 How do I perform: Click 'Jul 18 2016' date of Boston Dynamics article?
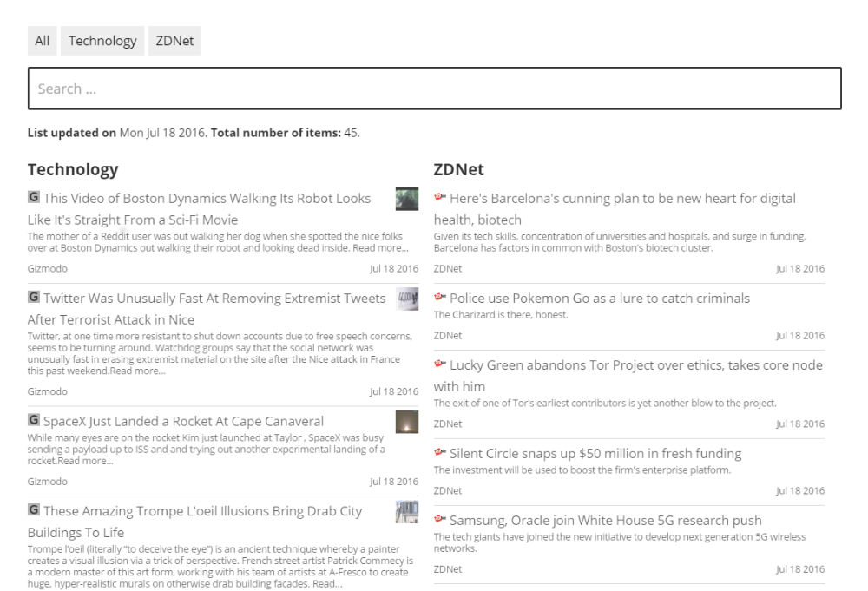[x=394, y=268]
